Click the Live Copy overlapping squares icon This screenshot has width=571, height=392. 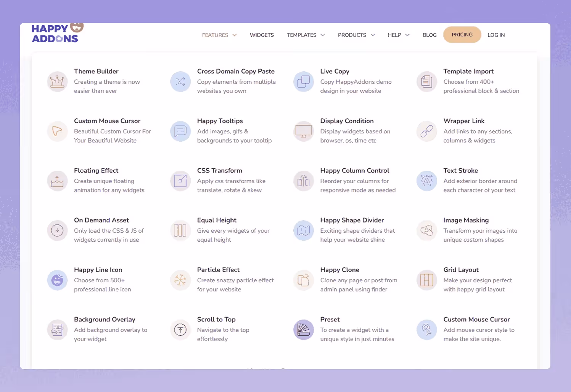(x=304, y=82)
